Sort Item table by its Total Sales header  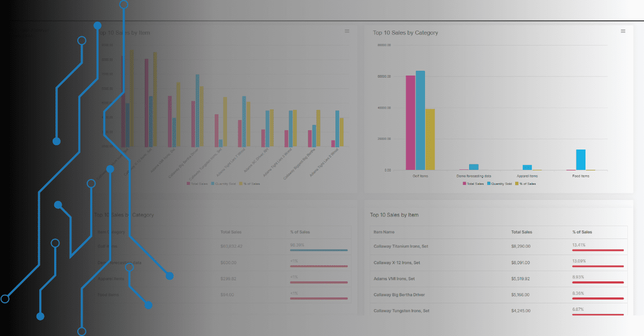[522, 232]
